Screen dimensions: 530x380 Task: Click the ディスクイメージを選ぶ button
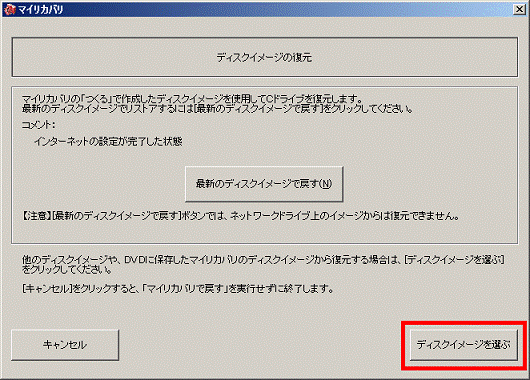(x=463, y=345)
